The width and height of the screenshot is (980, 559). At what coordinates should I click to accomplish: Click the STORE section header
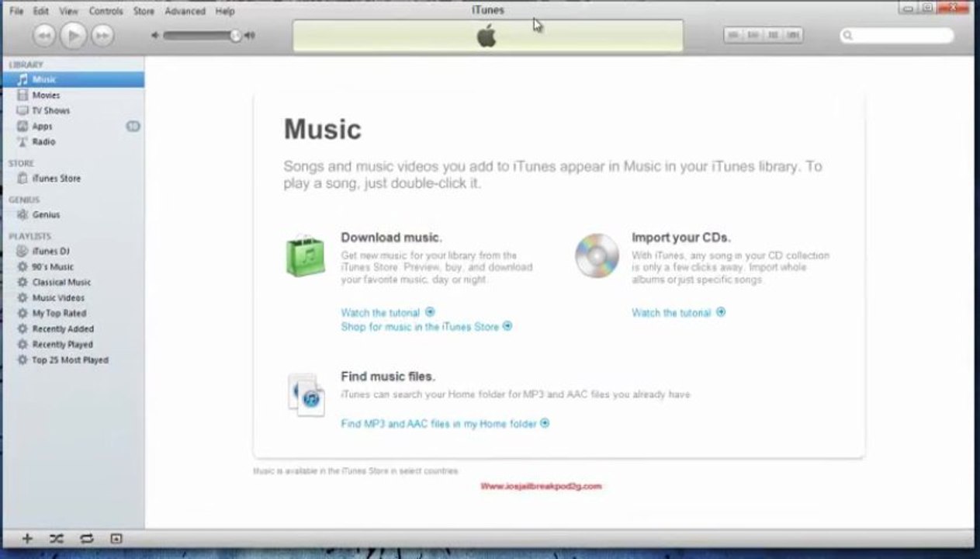point(21,164)
